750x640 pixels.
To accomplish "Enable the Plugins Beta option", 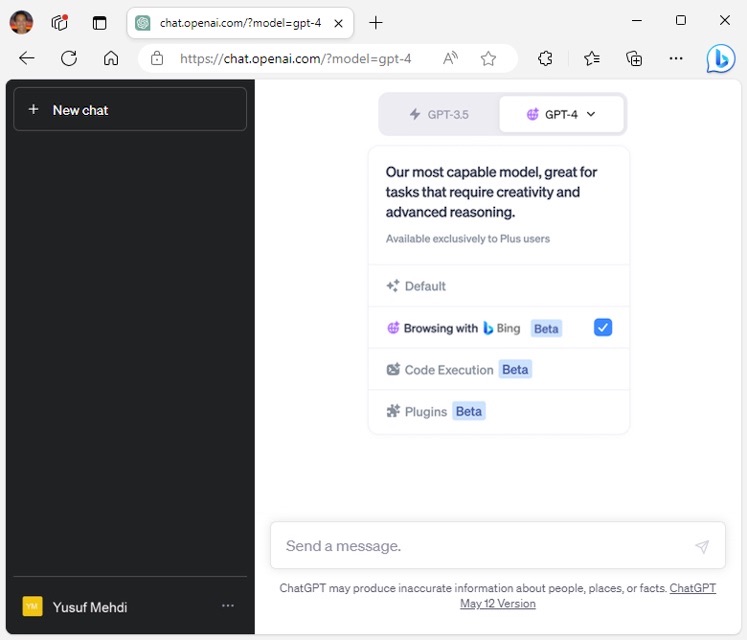I will click(x=435, y=411).
